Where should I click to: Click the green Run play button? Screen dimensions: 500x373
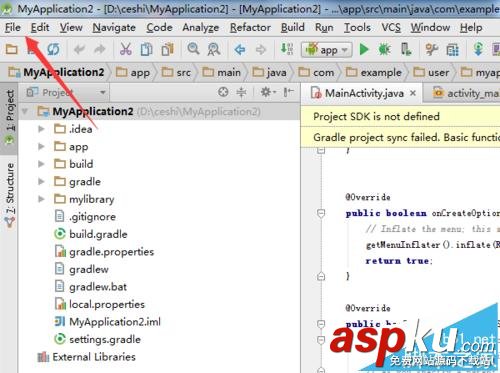364,50
